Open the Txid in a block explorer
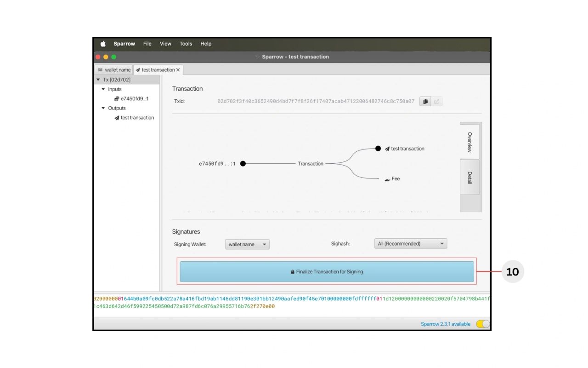This screenshot has height=368, width=588. [437, 101]
